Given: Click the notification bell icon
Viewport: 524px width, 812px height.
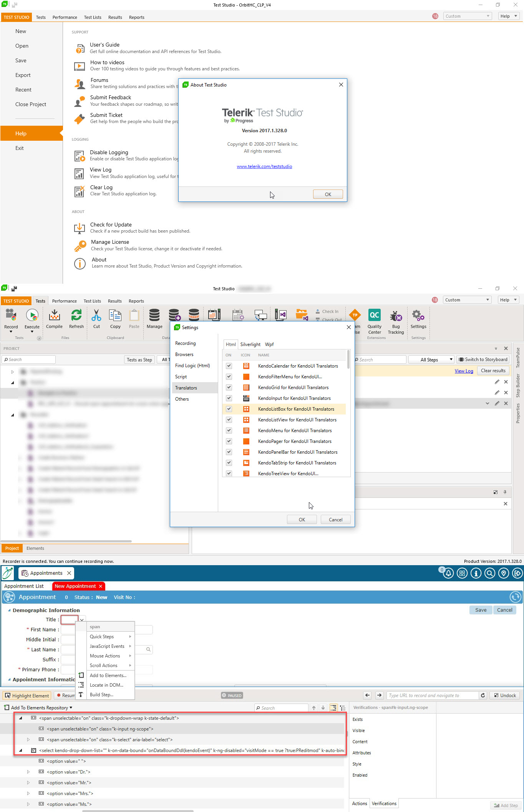Looking at the screenshot, I should pyautogui.click(x=448, y=573).
